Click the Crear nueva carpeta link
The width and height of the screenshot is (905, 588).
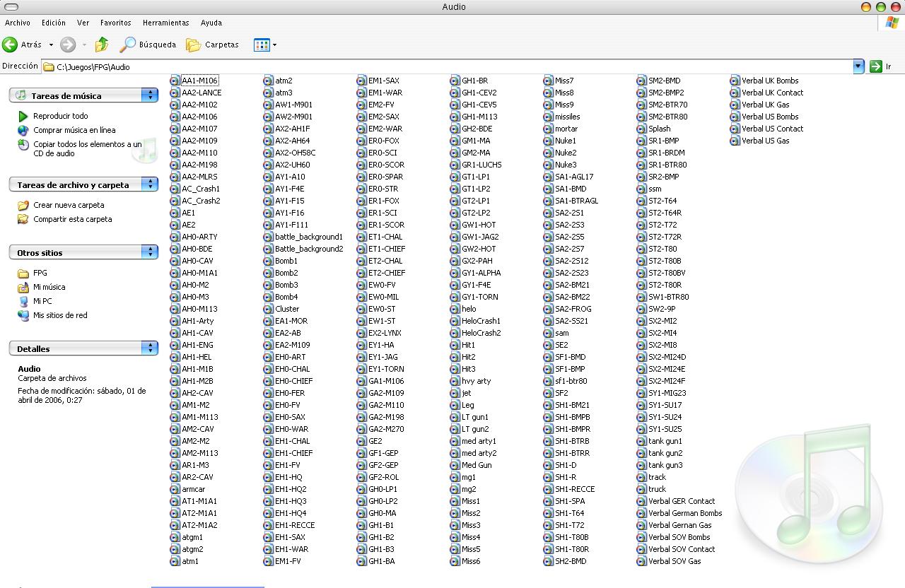tap(69, 205)
